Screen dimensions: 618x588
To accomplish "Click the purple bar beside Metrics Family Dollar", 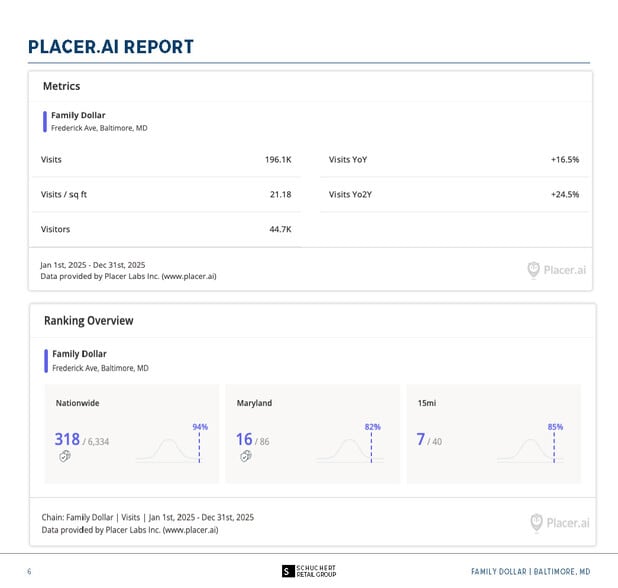I will point(44,122).
